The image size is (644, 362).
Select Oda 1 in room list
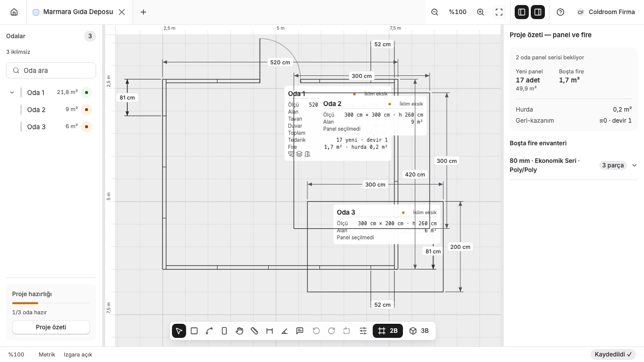pyautogui.click(x=51, y=93)
